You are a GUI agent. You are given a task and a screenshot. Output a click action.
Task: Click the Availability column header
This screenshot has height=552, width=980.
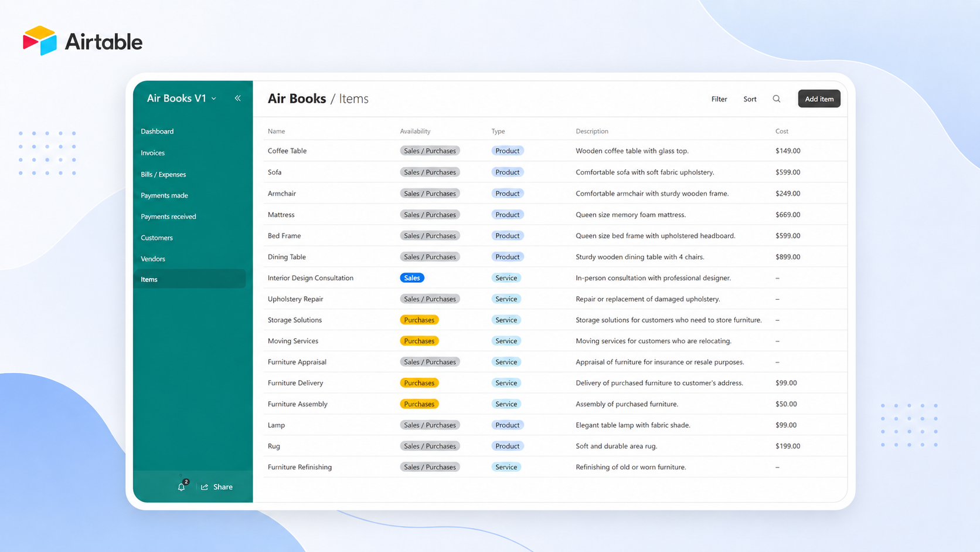[x=415, y=131]
